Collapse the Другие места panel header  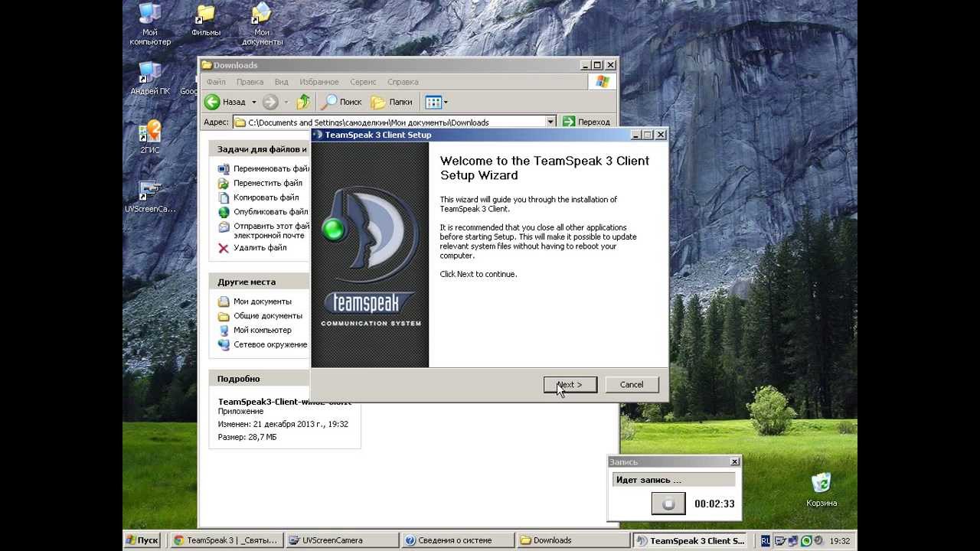(260, 282)
